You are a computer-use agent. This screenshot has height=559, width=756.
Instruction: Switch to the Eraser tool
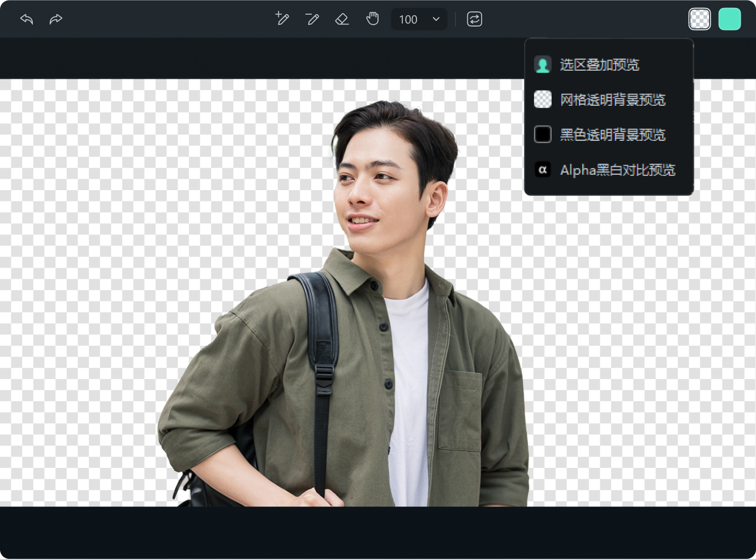tap(342, 19)
